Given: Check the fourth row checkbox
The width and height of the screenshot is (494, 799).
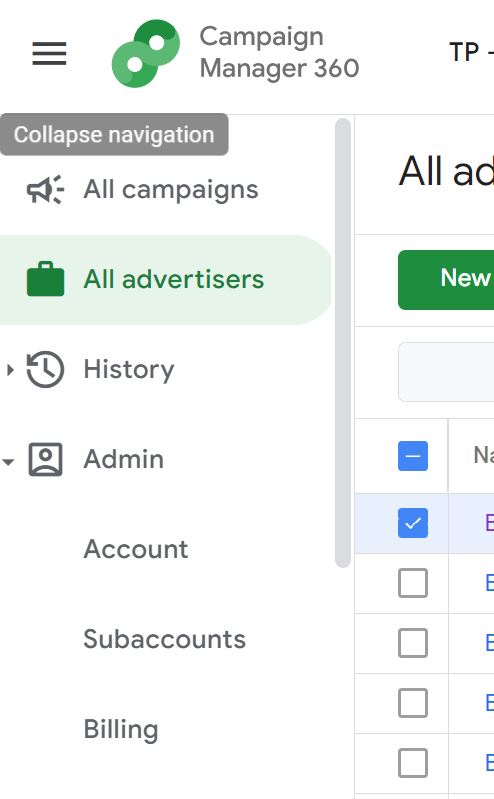Looking at the screenshot, I should coord(413,703).
